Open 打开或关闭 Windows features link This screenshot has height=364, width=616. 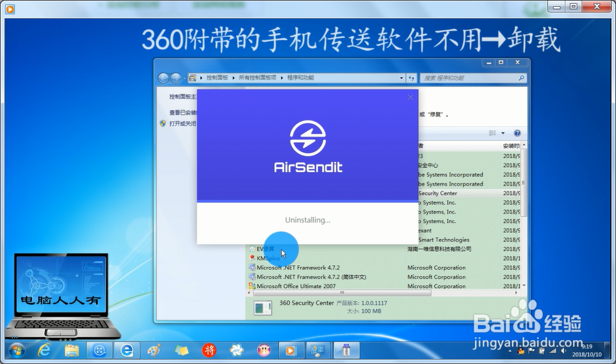click(x=183, y=123)
